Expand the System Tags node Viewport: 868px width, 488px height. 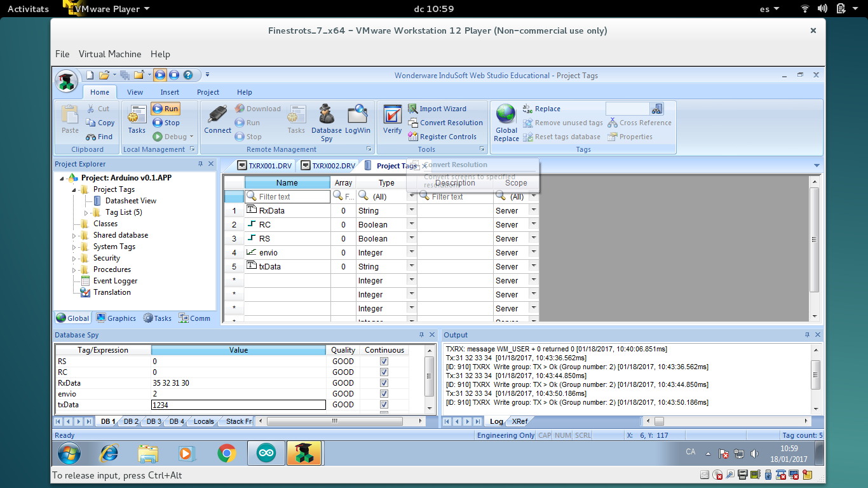click(x=74, y=247)
